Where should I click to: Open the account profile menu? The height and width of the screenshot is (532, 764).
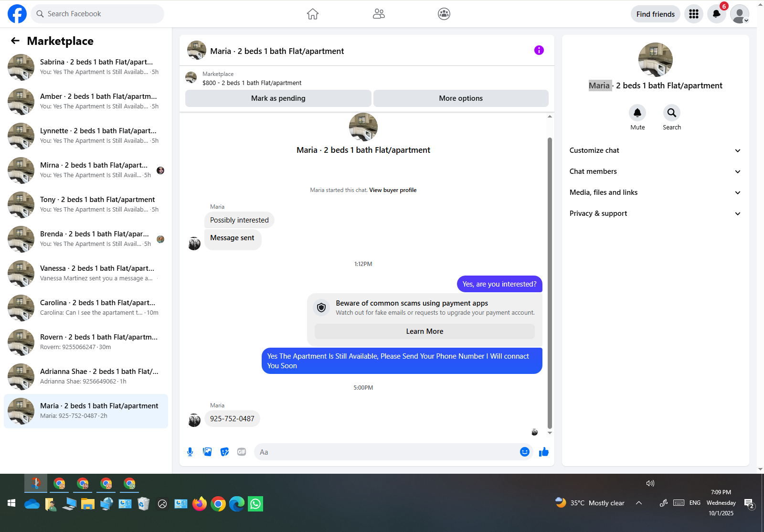740,14
